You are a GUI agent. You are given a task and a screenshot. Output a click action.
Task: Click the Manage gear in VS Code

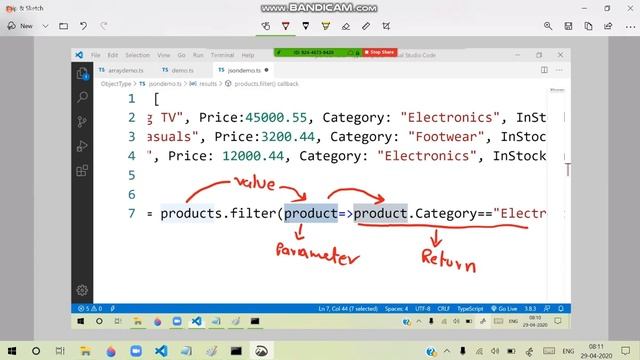[82, 290]
